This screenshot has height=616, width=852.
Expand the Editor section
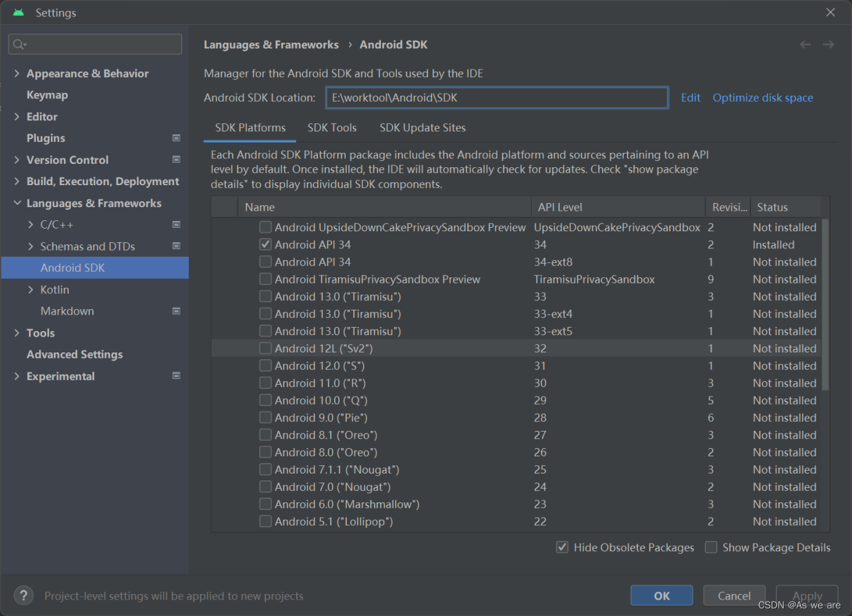tap(17, 116)
